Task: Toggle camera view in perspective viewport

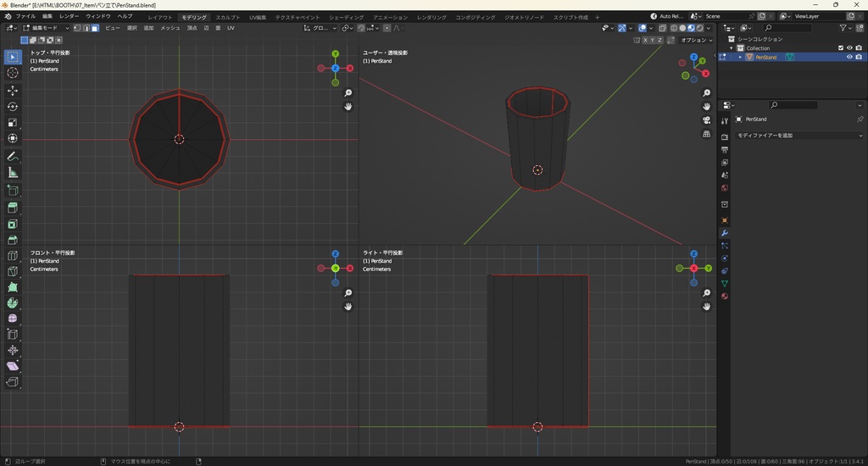Action: 707,120
